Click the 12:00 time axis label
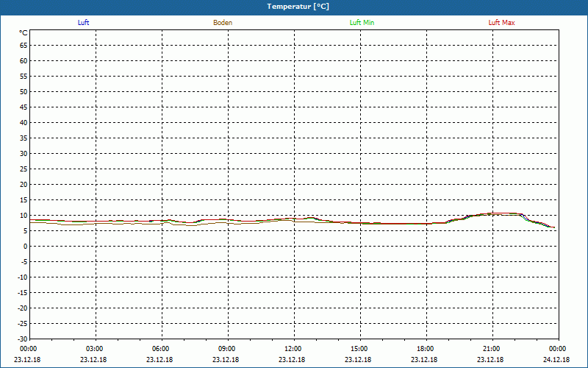The height and width of the screenshot is (368, 588). pos(293,349)
